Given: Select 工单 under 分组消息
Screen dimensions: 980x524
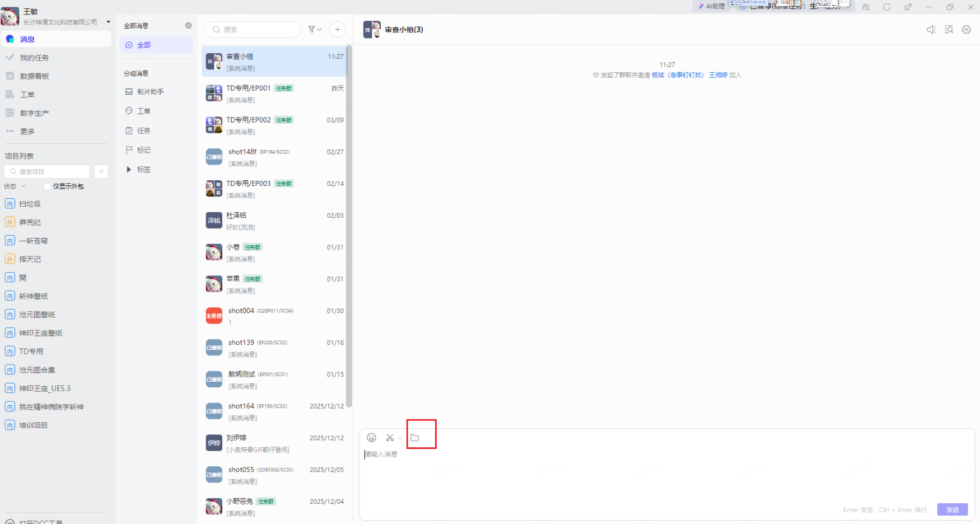Looking at the screenshot, I should coord(157,111).
